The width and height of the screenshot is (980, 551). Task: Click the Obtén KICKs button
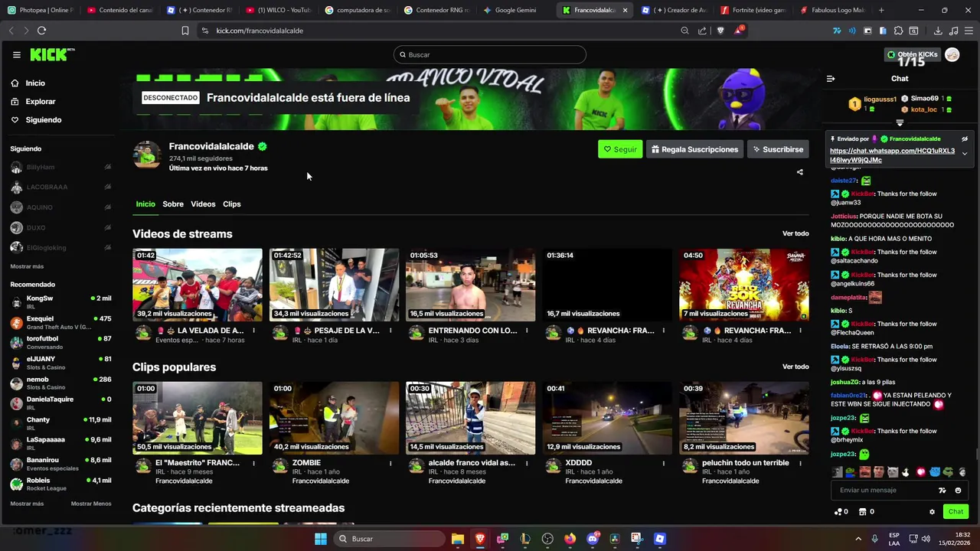point(912,54)
